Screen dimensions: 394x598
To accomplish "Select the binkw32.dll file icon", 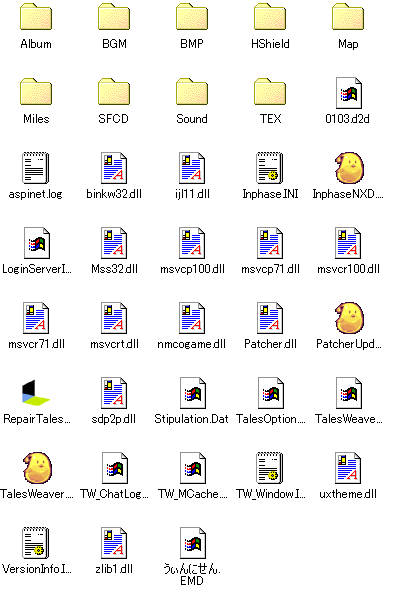I will click(114, 168).
